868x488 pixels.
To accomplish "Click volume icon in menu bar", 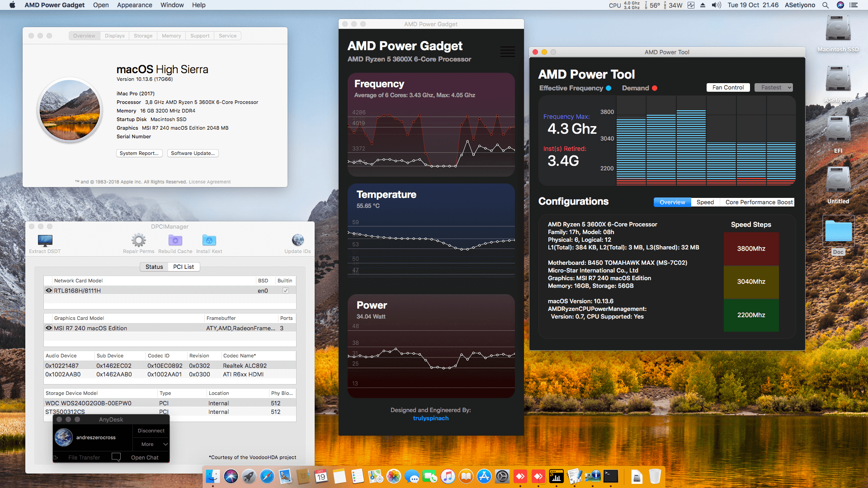I will coord(717,5).
